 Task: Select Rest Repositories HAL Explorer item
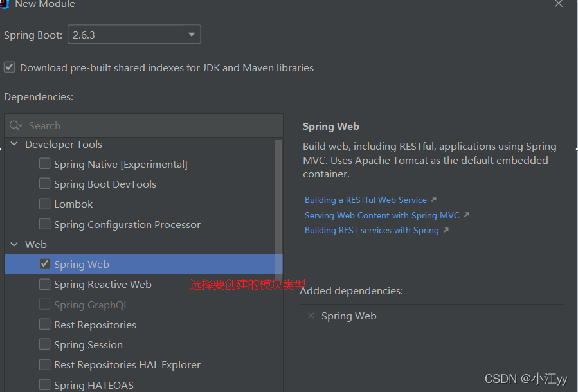[127, 365]
